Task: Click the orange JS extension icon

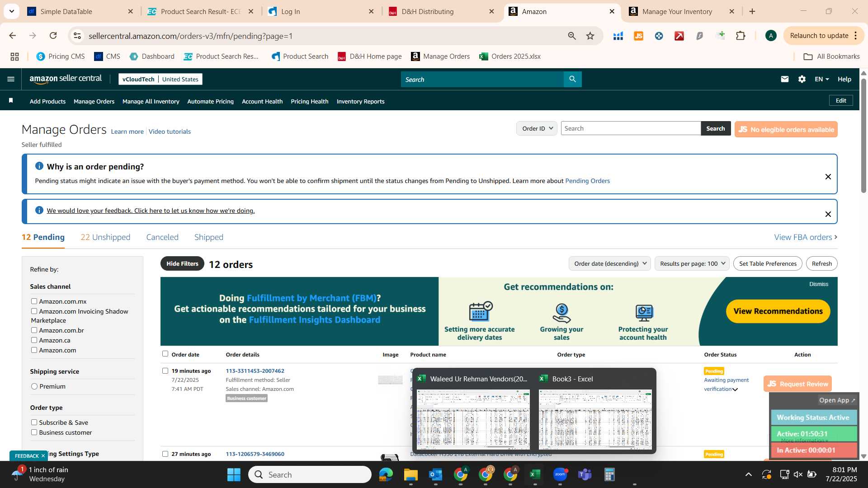Action: pyautogui.click(x=638, y=36)
